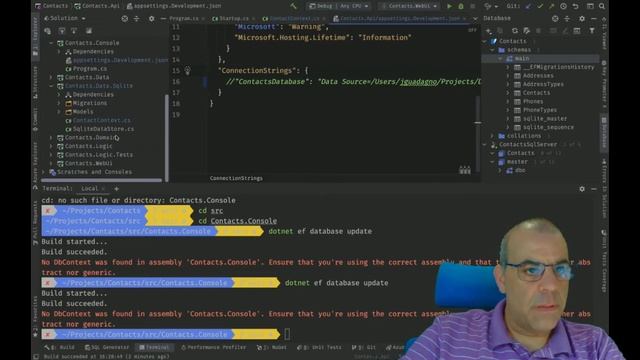This screenshot has height=360, width=640.
Task: Roll back changes with the Git revert arrow
Action: coord(576,6)
